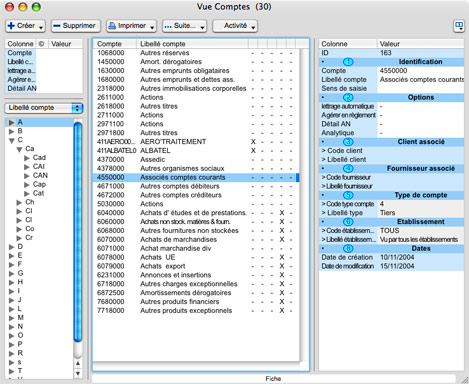The image size is (469, 384).
Task: Open the Suite... dropdown button
Action: coord(184,26)
